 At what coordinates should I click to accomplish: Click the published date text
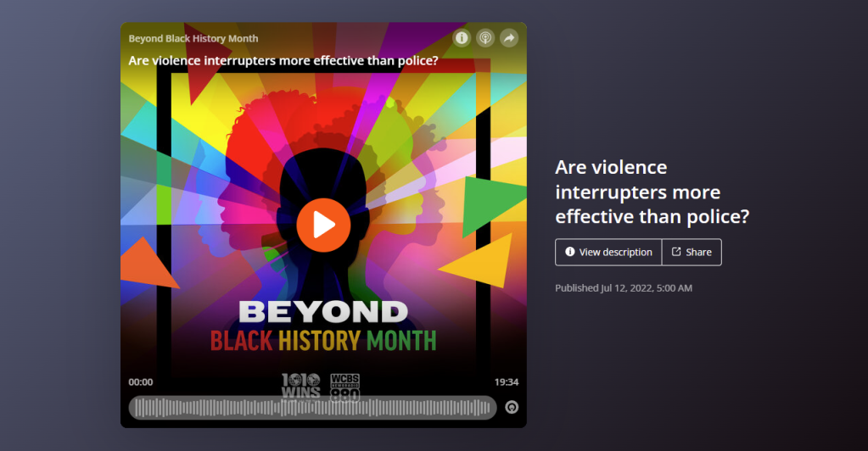[x=624, y=288]
